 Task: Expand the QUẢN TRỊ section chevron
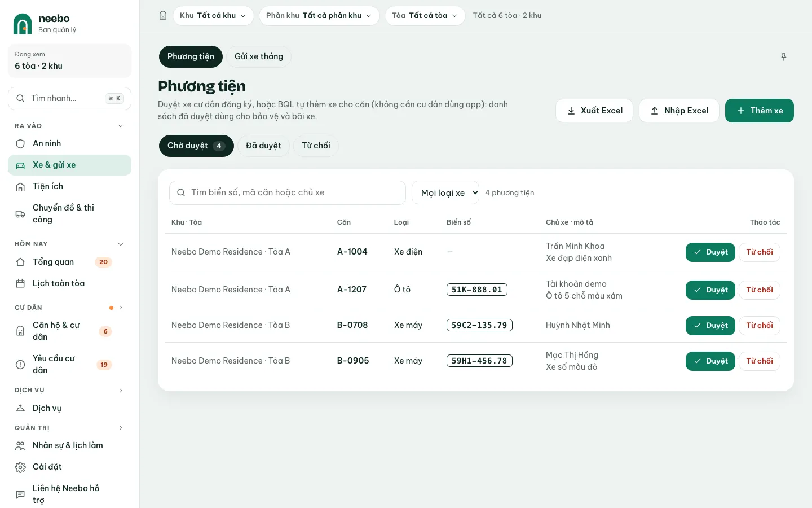[121, 428]
